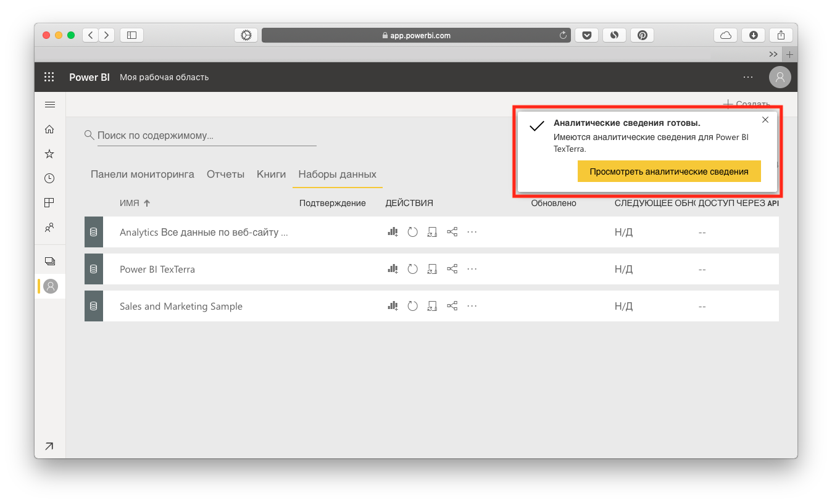Collapse the left navigation hamburger menu
Image resolution: width=832 pixels, height=504 pixels.
[50, 105]
